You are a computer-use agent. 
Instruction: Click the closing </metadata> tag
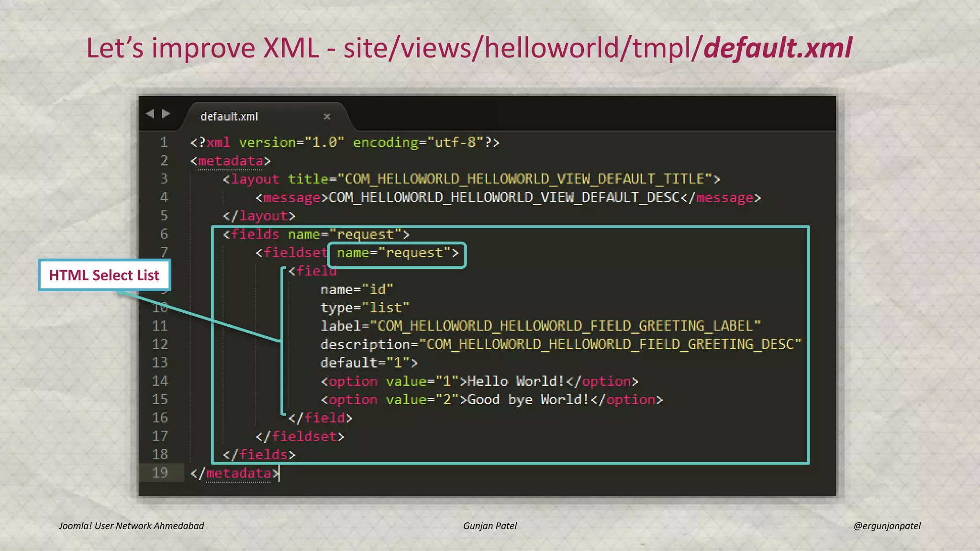pyautogui.click(x=234, y=474)
